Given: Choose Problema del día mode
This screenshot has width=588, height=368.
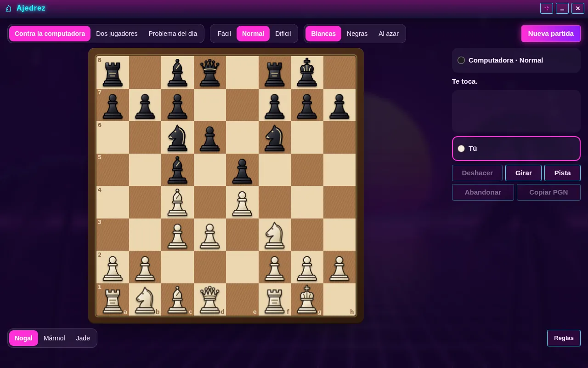Looking at the screenshot, I should [x=173, y=34].
